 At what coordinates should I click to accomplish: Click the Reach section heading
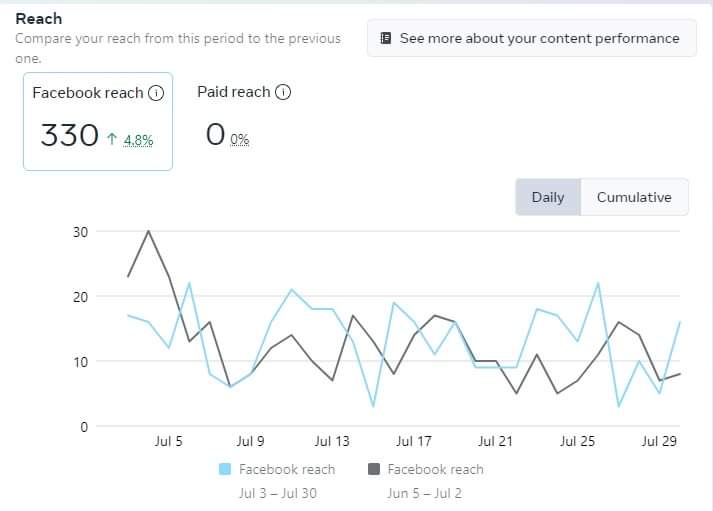point(38,18)
